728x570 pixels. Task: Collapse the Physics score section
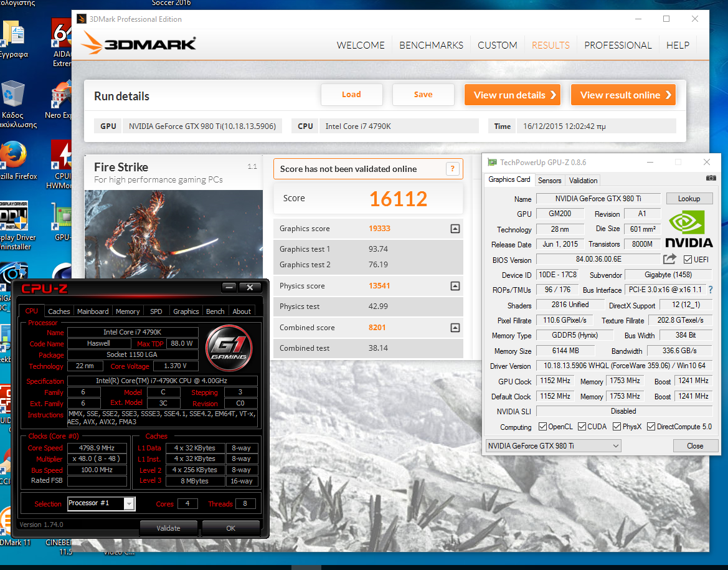point(455,286)
